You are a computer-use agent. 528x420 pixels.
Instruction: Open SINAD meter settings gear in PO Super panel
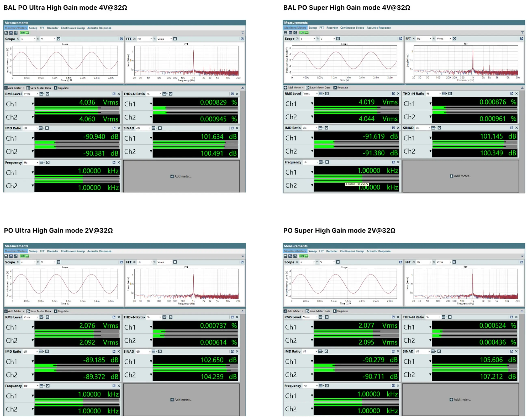click(x=439, y=351)
